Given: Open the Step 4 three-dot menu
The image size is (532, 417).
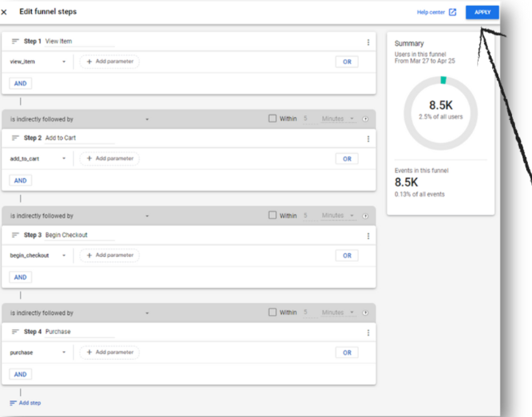Looking at the screenshot, I should point(368,332).
